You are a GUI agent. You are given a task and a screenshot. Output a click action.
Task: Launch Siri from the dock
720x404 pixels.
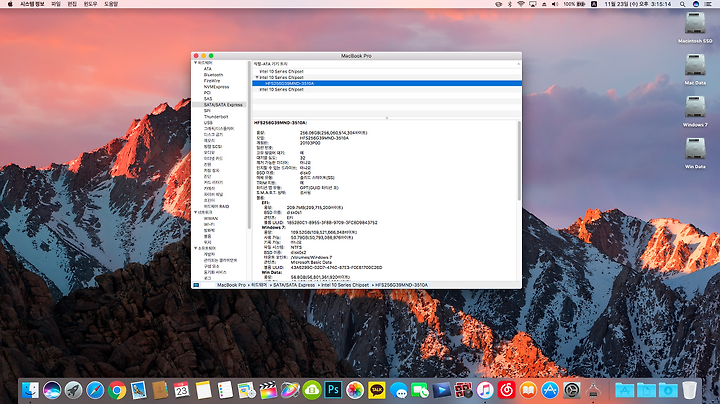click(52, 390)
